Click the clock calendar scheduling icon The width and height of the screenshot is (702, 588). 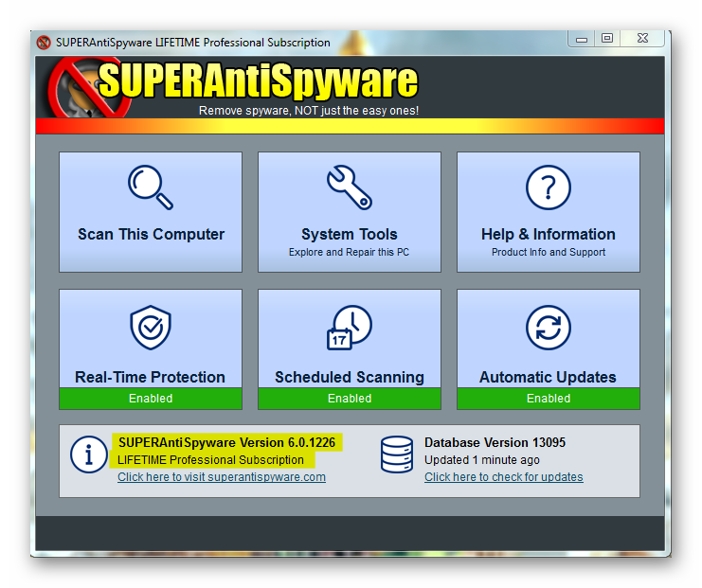(x=350, y=328)
